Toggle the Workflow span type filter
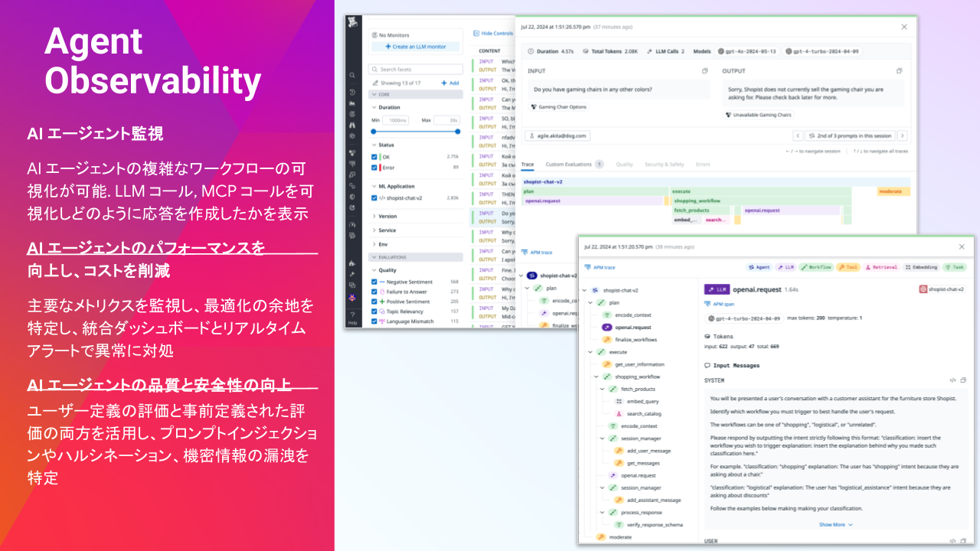 coord(815,267)
